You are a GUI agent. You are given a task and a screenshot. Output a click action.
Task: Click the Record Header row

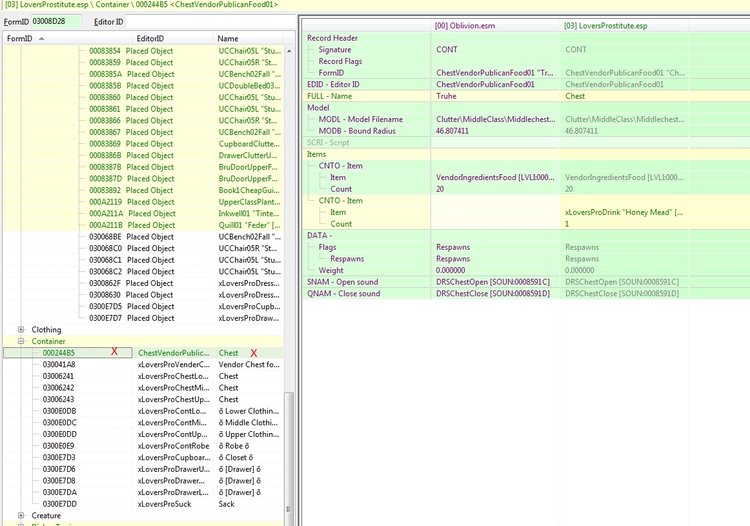pos(526,38)
